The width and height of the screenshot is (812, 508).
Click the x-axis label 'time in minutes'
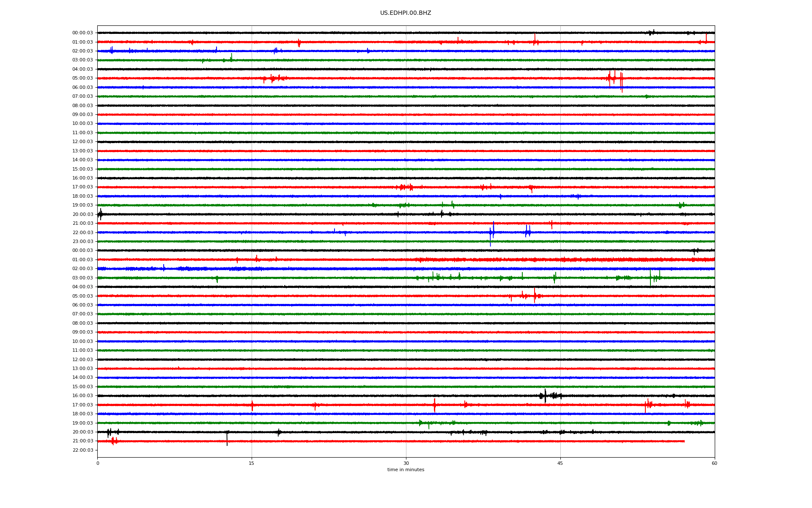tap(406, 469)
